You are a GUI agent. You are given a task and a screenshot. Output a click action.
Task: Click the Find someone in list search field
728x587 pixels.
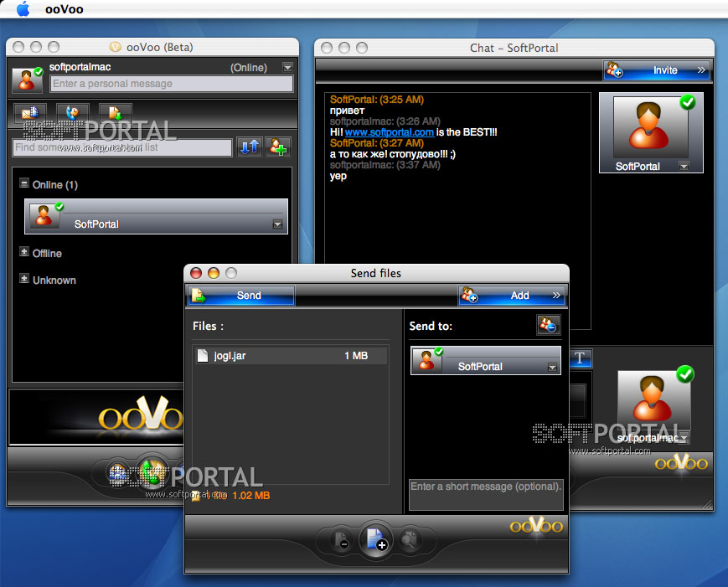122,147
